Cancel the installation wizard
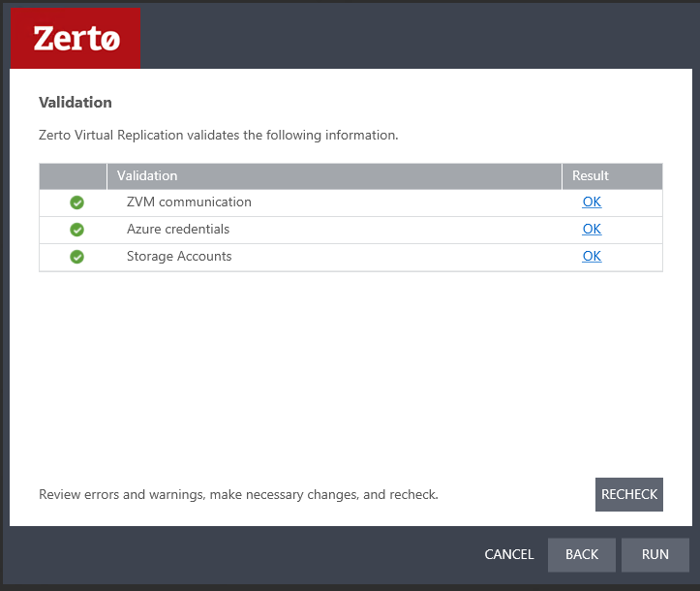Viewport: 700px width, 591px height. point(509,554)
